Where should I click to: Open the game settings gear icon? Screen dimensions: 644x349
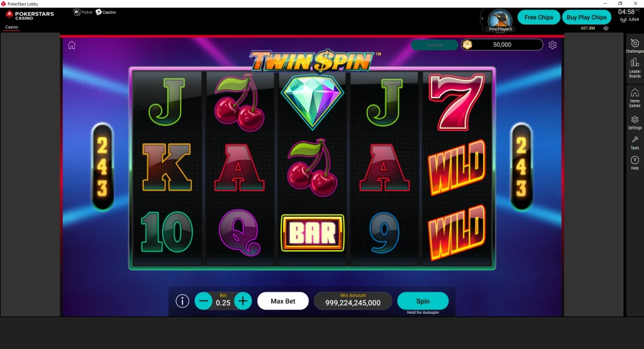[x=552, y=45]
